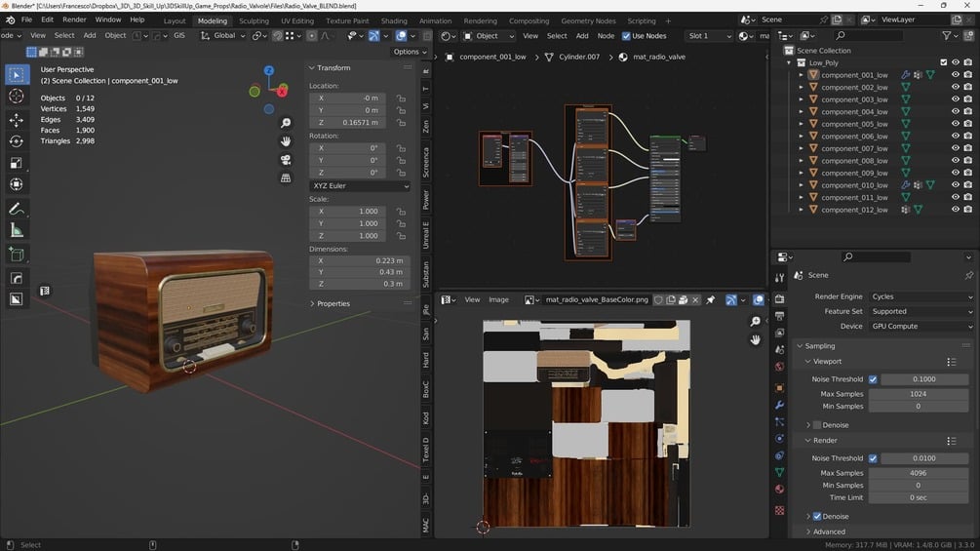Activate the 3D Cursor tool
The width and height of the screenshot is (980, 551).
coord(17,96)
